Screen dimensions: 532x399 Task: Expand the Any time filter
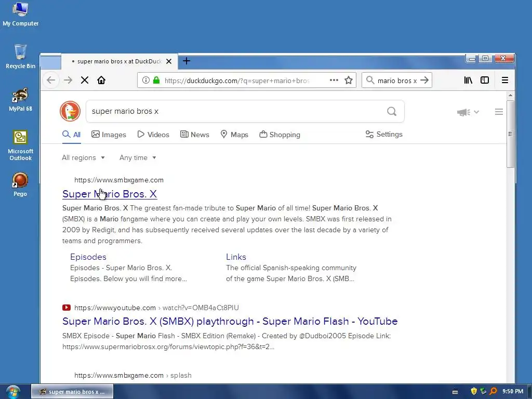coord(138,158)
